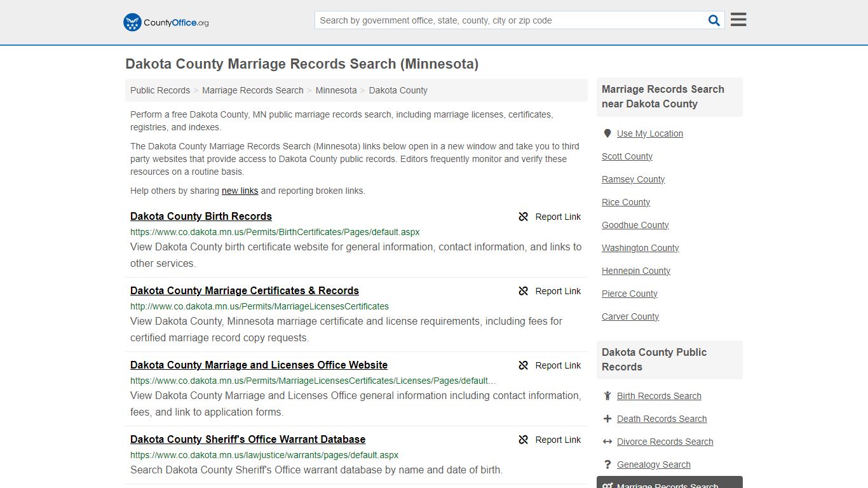Select Goodhue County
The width and height of the screenshot is (868, 488).
pos(635,225)
